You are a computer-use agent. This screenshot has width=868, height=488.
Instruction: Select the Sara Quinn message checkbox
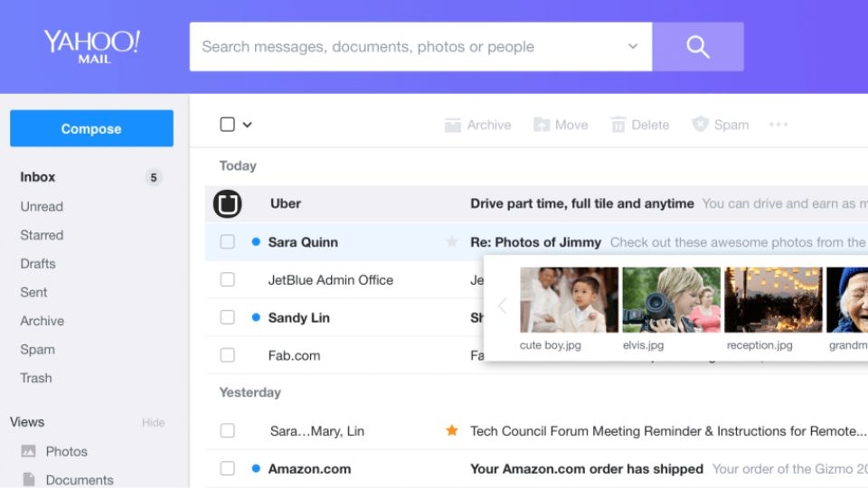[228, 242]
